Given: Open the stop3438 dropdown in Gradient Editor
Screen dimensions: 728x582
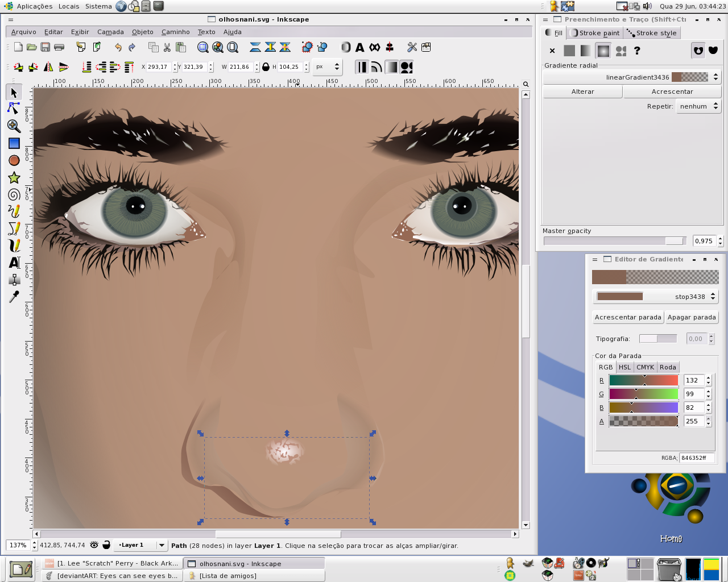Looking at the screenshot, I should pos(655,297).
